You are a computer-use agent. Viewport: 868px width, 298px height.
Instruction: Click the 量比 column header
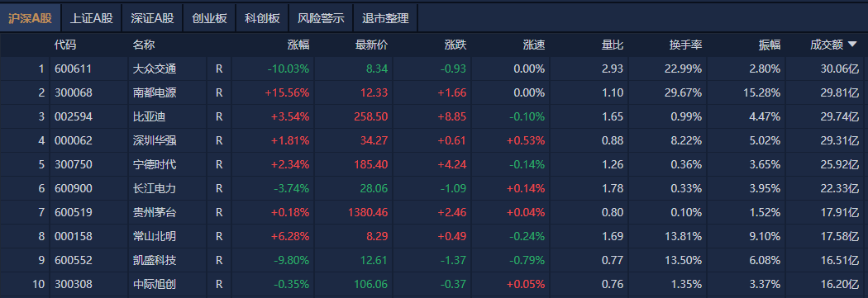(x=613, y=45)
